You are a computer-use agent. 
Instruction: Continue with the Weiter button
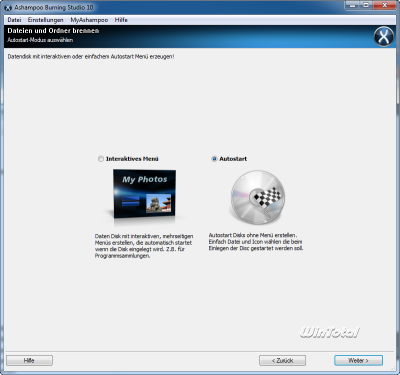[358, 360]
